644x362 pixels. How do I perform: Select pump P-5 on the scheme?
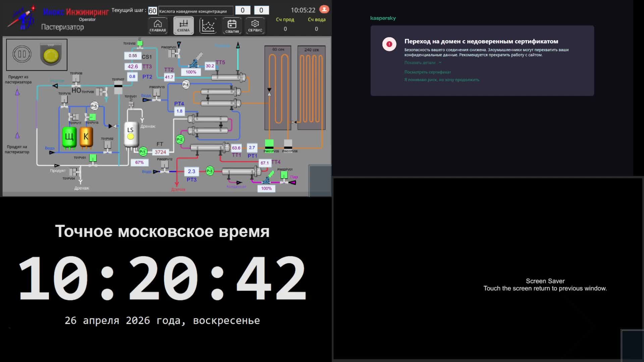click(x=94, y=106)
